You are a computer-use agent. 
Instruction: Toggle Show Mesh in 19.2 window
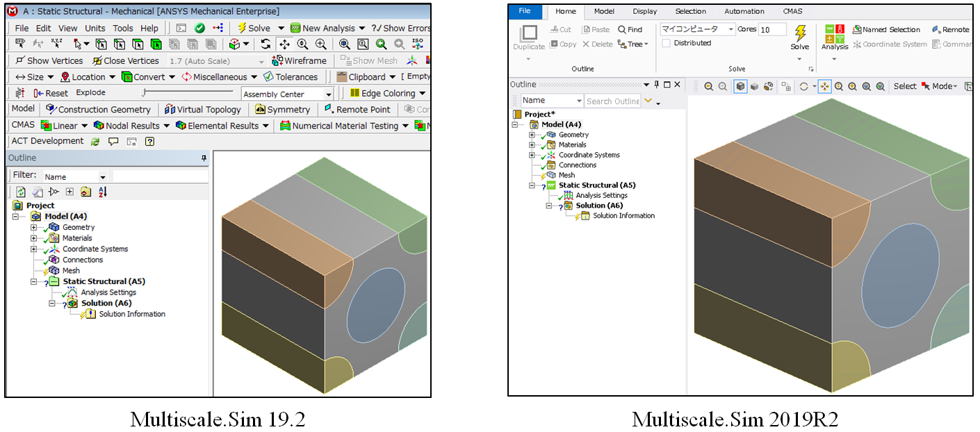pos(369,60)
